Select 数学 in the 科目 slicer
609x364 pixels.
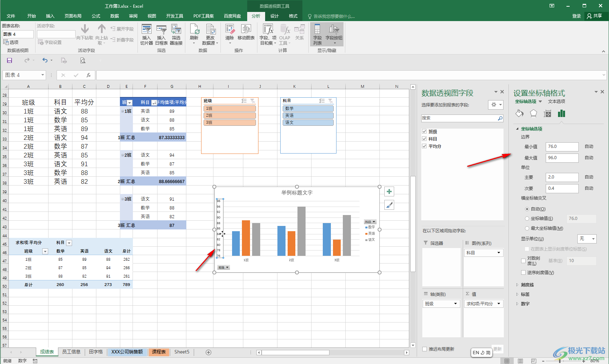coord(308,109)
